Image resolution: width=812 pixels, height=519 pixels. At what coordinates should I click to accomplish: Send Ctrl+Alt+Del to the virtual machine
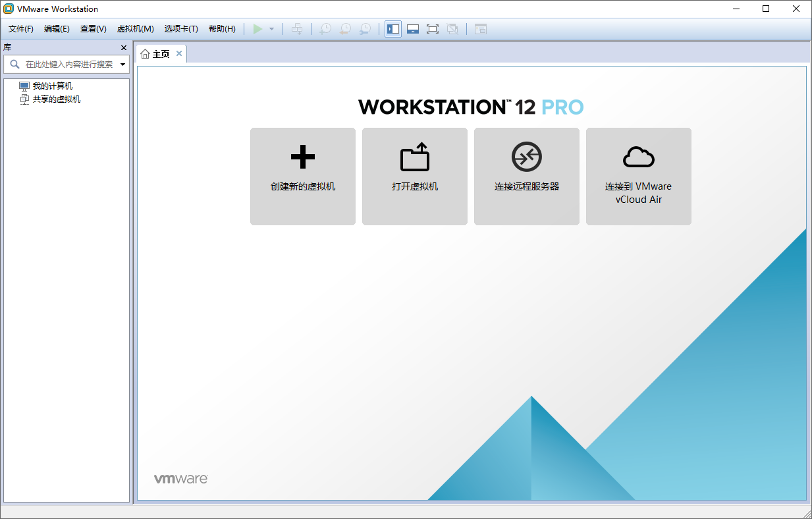click(297, 28)
